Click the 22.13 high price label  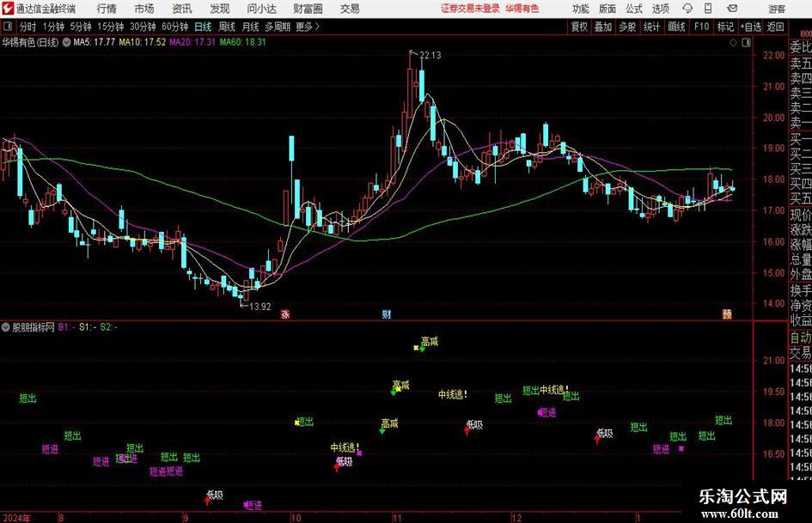430,56
